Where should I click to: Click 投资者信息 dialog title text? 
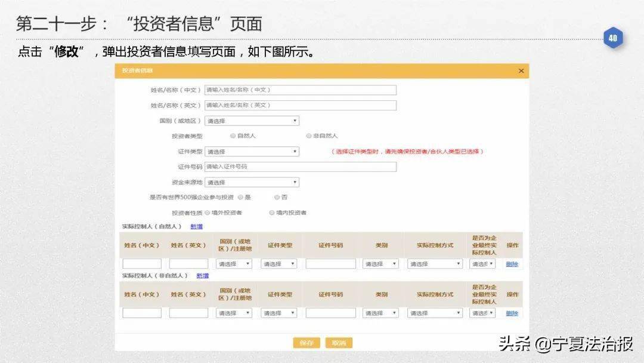[x=137, y=70]
